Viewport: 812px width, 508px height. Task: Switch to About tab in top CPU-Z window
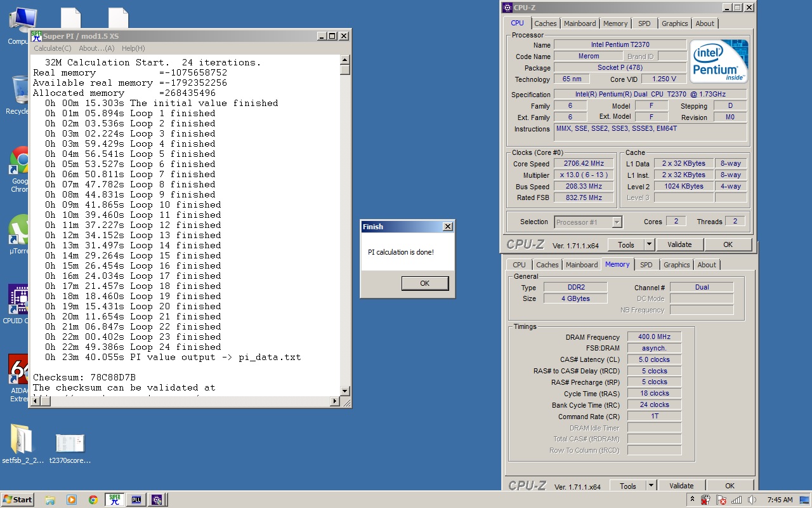705,23
